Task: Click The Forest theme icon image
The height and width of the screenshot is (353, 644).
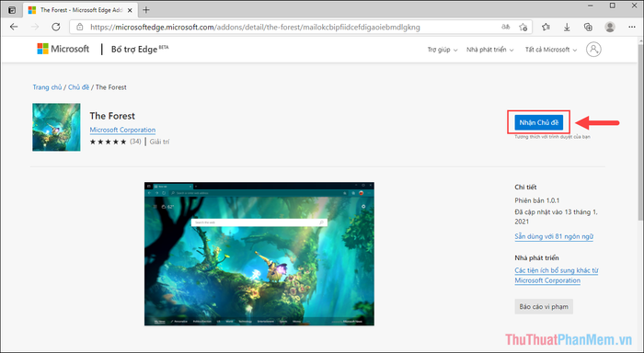Action: 56,127
